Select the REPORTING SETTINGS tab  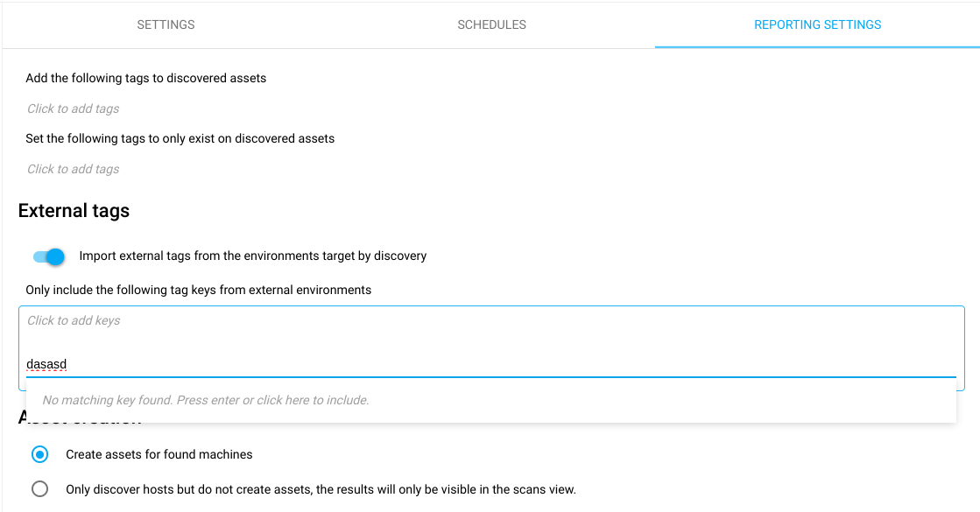817,25
